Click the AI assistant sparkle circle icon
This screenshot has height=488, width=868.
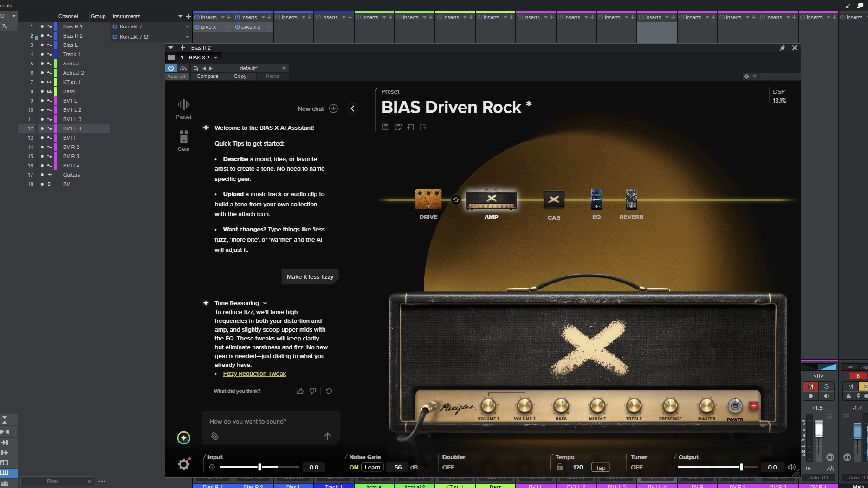click(x=184, y=437)
